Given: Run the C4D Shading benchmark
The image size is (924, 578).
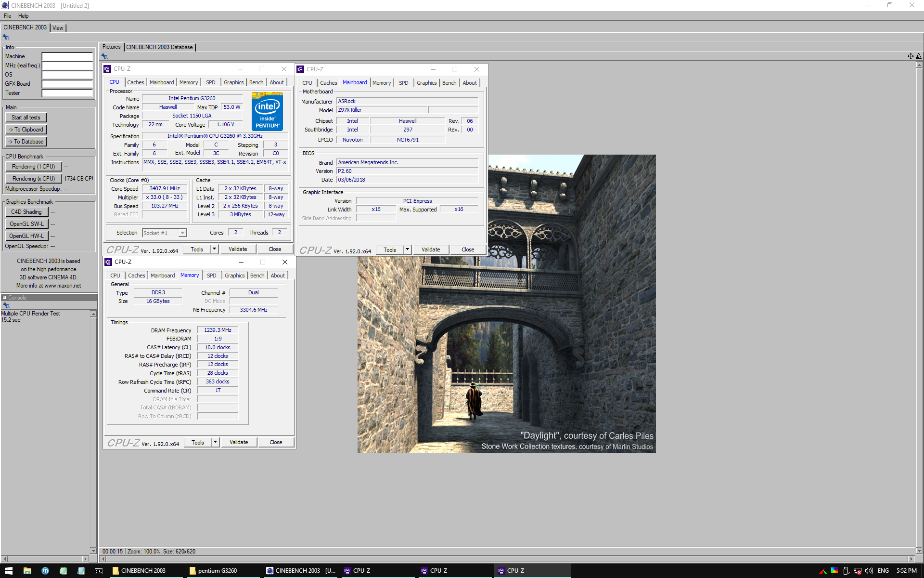Looking at the screenshot, I should pyautogui.click(x=26, y=212).
